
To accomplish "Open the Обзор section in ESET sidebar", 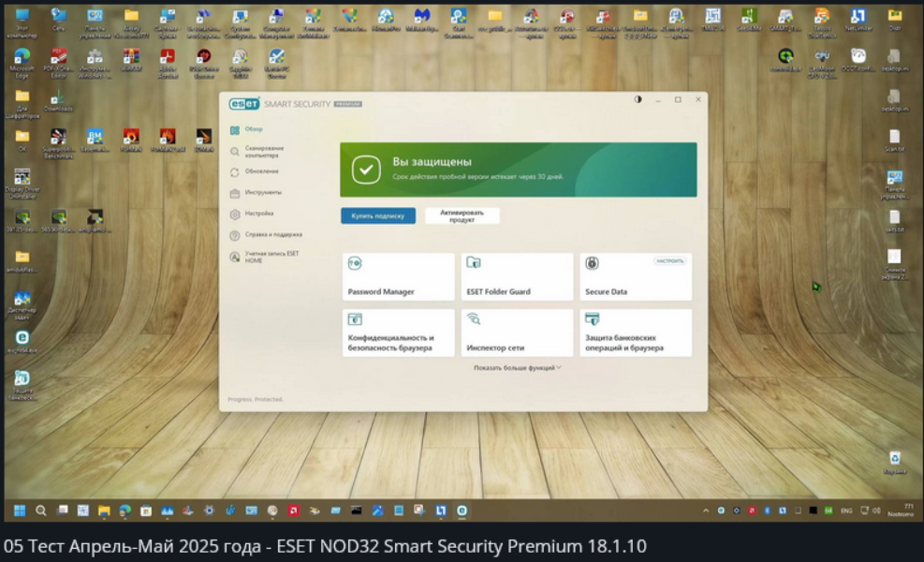I will (254, 129).
